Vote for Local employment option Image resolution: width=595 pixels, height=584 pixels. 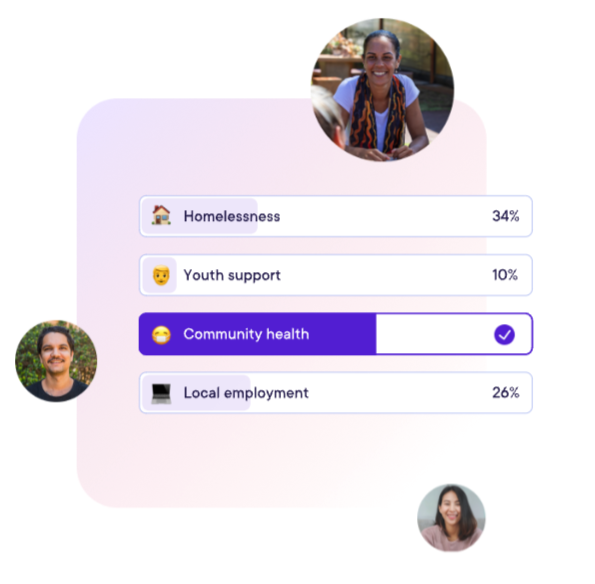(336, 393)
